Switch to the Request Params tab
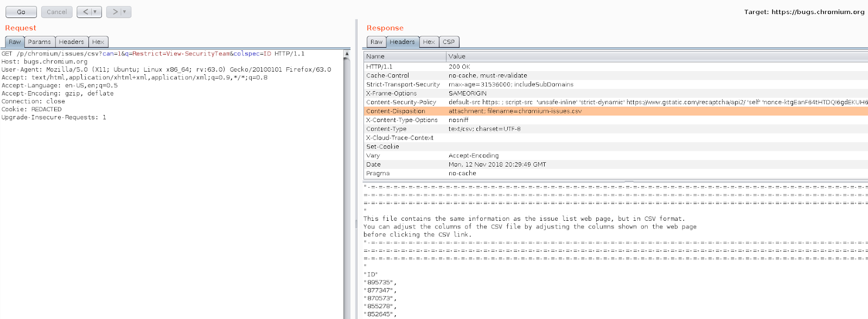This screenshot has width=868, height=319. click(40, 42)
